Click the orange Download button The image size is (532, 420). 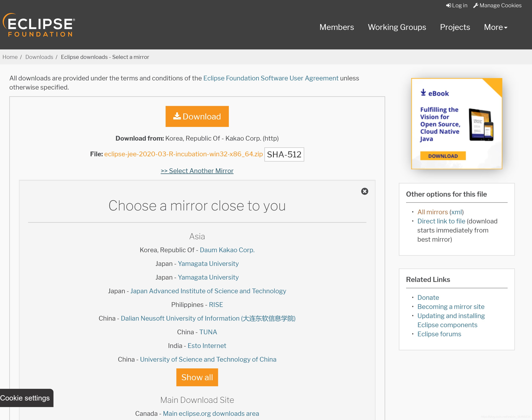pos(197,116)
